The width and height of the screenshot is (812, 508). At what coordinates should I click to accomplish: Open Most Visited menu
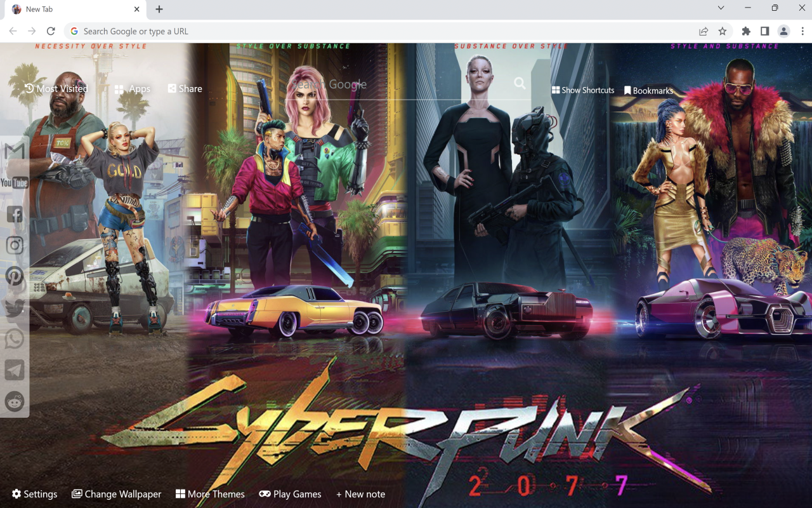(56, 89)
